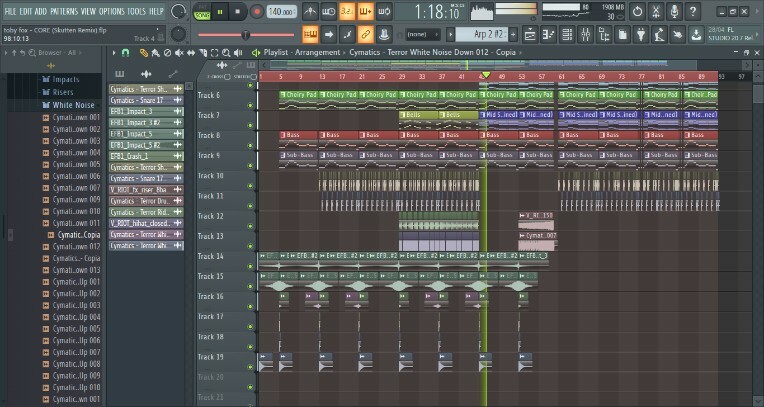Select the Mute tool in the playlist toolbar
The width and height of the screenshot is (764, 407).
point(179,53)
